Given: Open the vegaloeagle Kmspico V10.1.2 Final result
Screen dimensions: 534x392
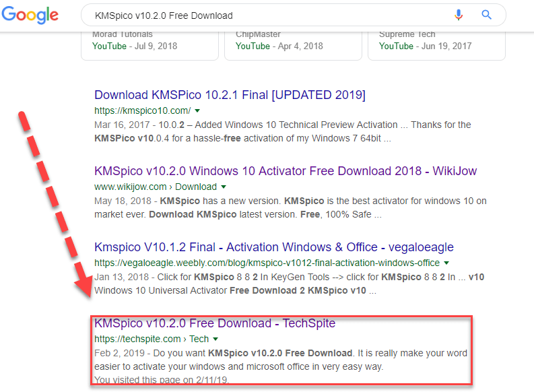Looking at the screenshot, I should (x=274, y=247).
